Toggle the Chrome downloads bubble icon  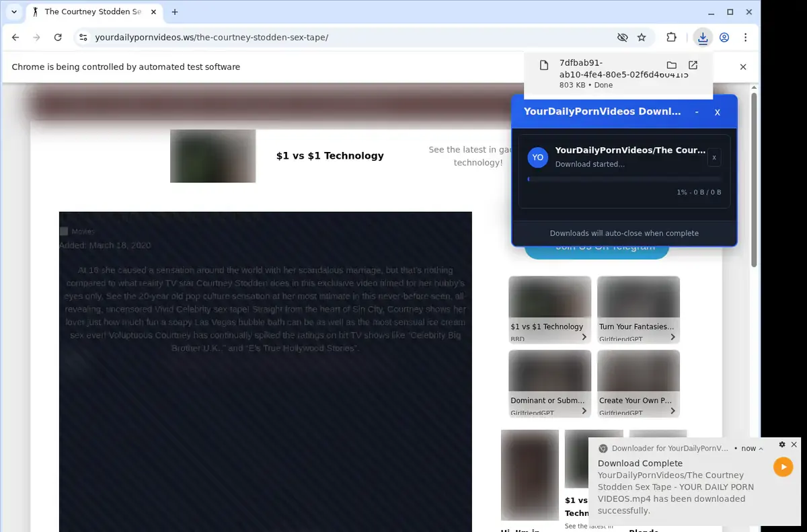[x=703, y=38]
